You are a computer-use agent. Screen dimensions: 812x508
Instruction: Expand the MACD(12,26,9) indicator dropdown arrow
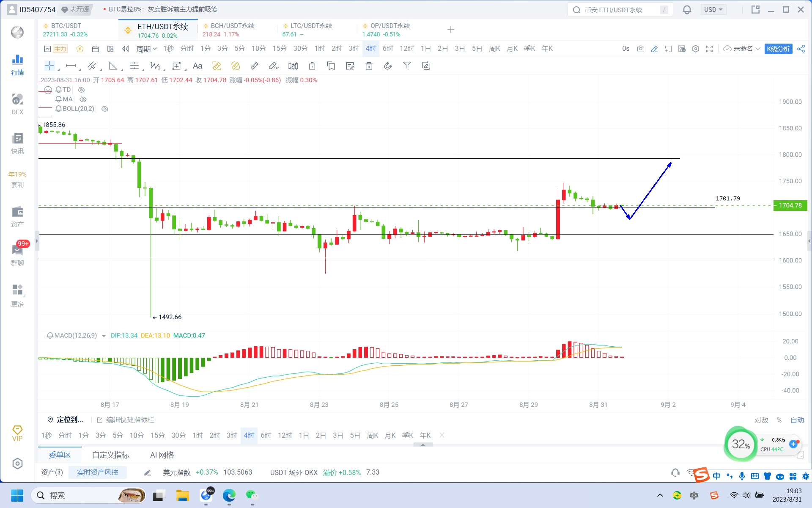104,336
